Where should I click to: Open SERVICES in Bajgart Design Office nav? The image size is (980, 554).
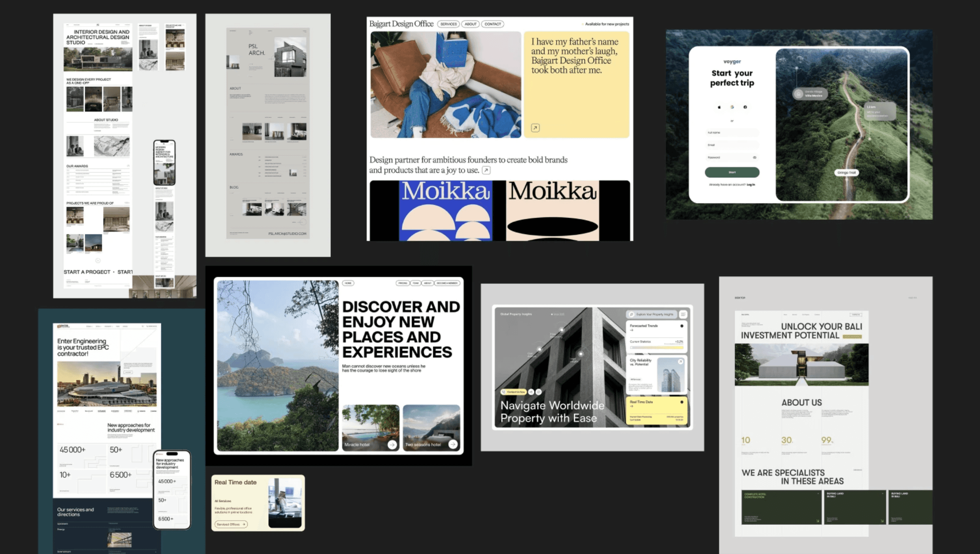(448, 24)
